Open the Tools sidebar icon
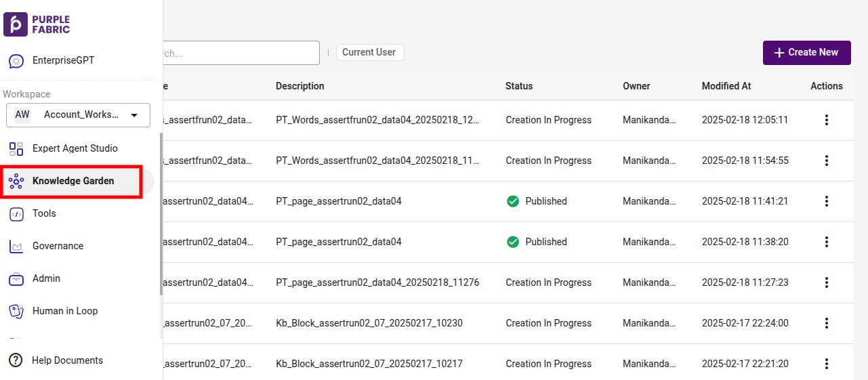 [16, 213]
